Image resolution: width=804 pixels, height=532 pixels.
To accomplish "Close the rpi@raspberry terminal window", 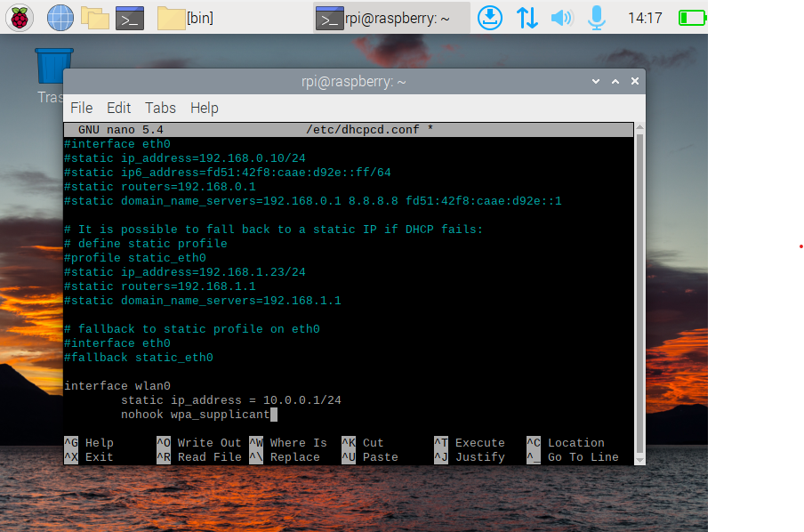I will (635, 81).
